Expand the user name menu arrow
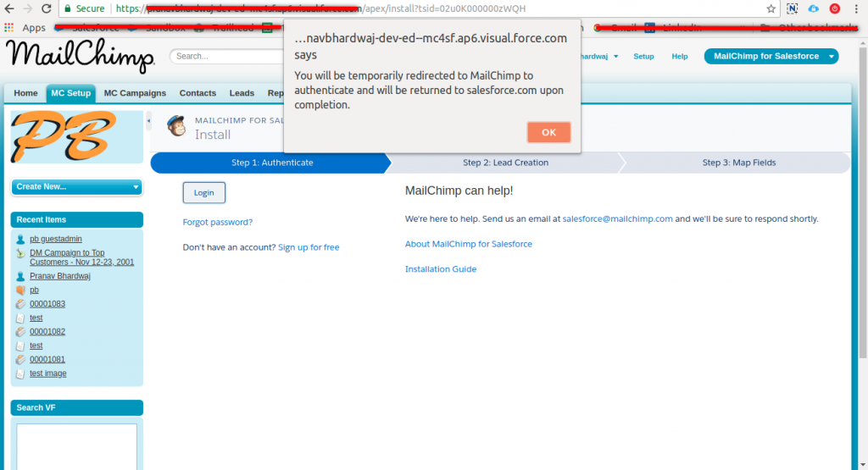Image resolution: width=868 pixels, height=470 pixels. click(615, 57)
